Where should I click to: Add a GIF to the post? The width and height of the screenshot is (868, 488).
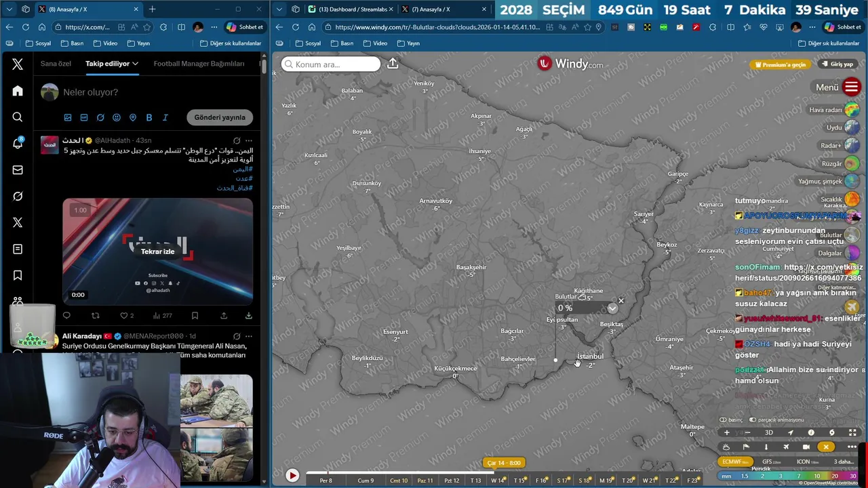coord(84,117)
